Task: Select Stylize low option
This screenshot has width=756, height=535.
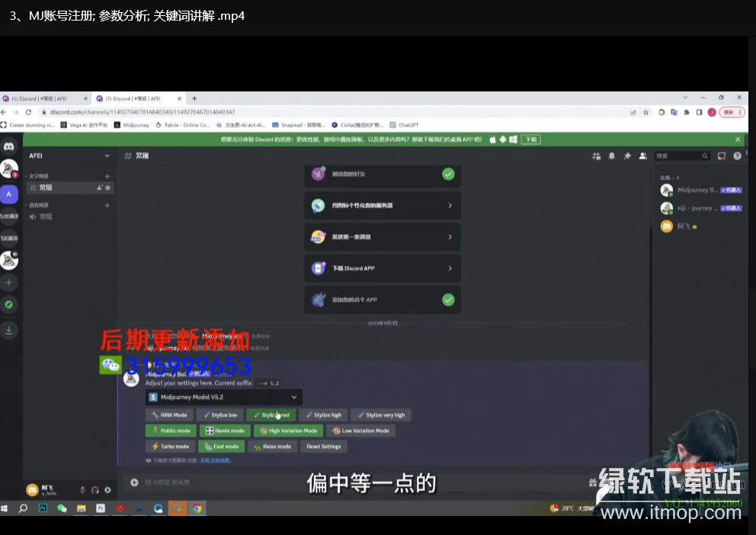Action: (x=219, y=415)
